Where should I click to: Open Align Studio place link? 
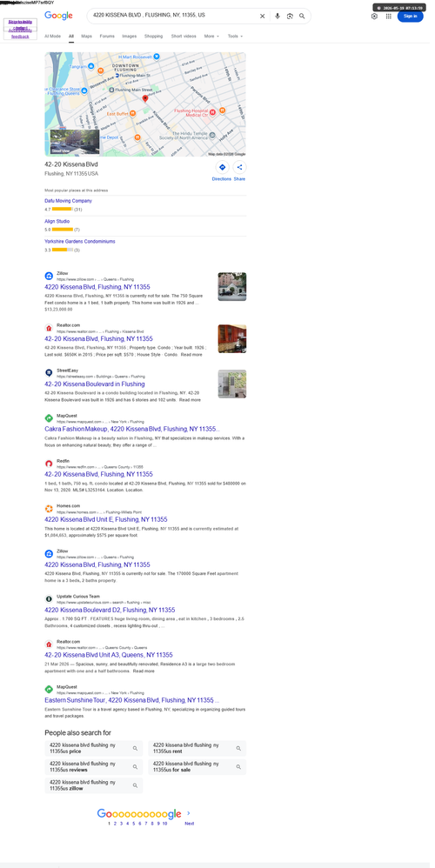pyautogui.click(x=57, y=222)
